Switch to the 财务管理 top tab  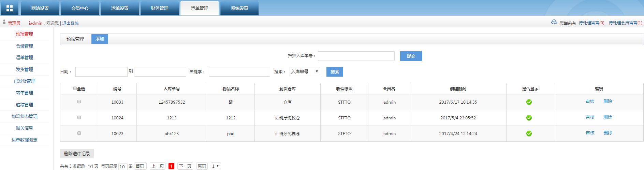(160, 8)
